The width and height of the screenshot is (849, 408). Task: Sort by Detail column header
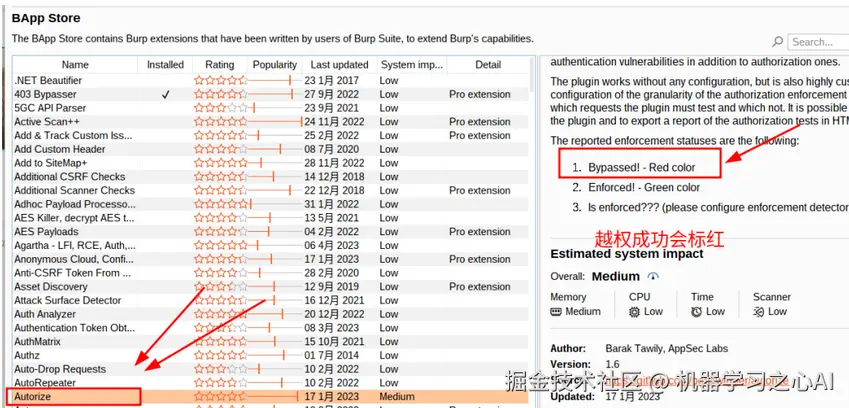coord(488,65)
